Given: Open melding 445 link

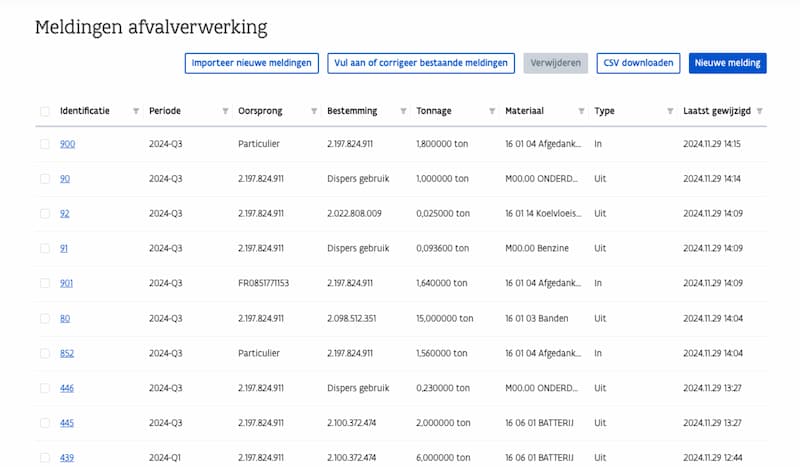Looking at the screenshot, I should coord(67,423).
